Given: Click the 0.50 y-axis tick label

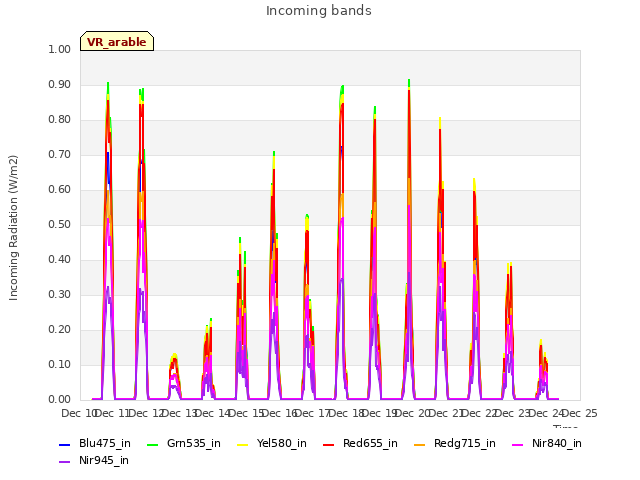Looking at the screenshot, I should pos(60,224).
